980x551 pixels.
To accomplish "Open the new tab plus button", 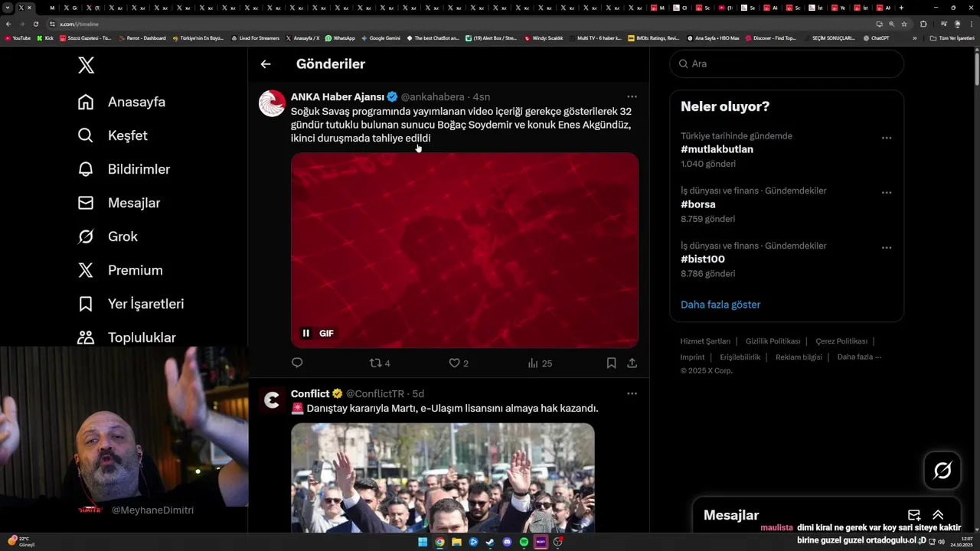I will pyautogui.click(x=901, y=8).
